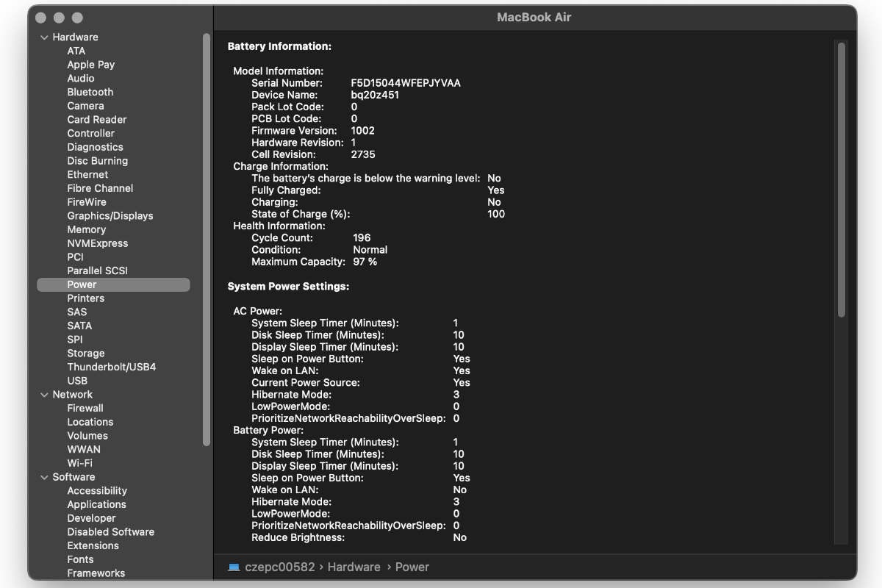Click czepc00582 in the path bar
This screenshot has height=588, width=882.
pos(280,567)
